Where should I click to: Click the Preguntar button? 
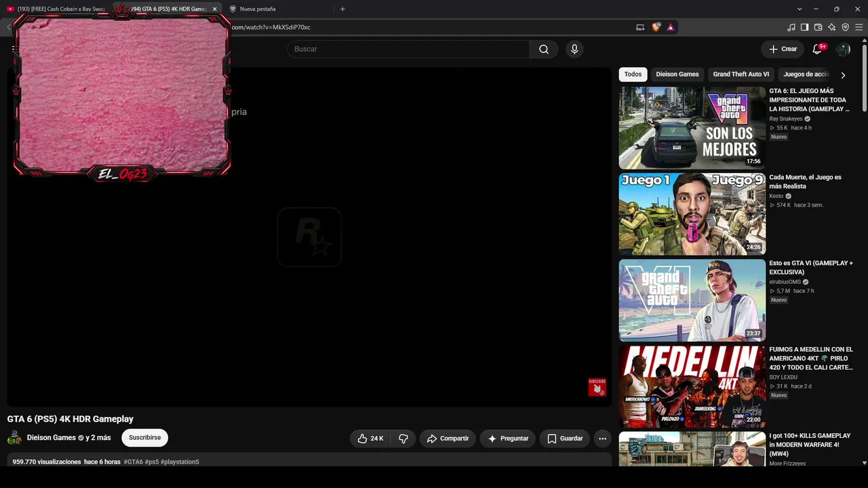coord(508,439)
